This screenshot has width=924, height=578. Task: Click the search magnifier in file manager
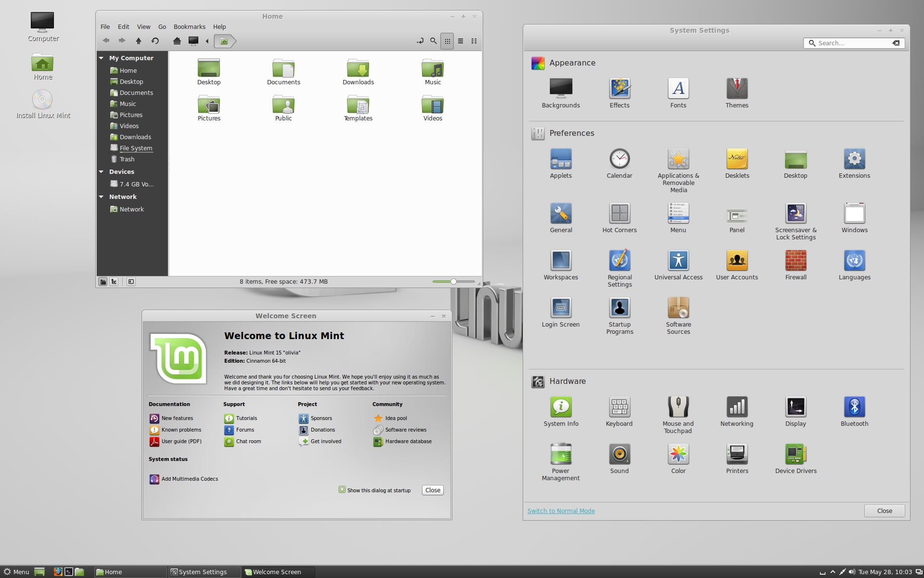point(433,41)
